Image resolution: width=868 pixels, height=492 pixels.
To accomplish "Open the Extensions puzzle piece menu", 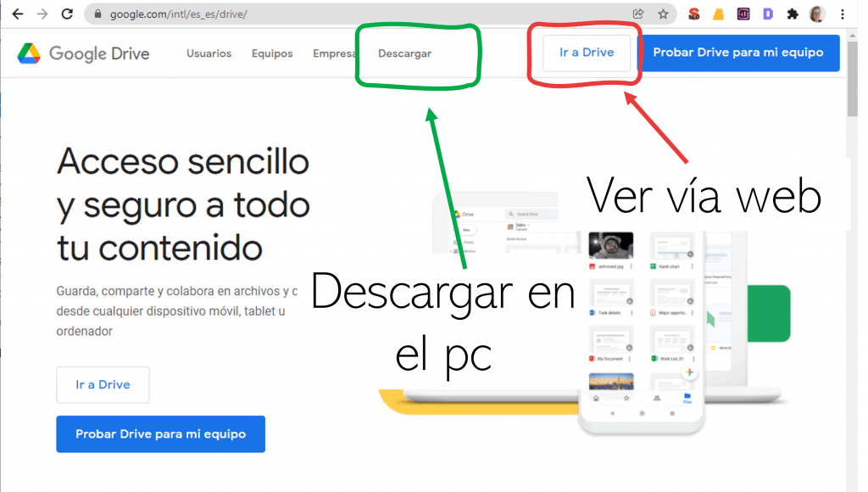I will 793,14.
